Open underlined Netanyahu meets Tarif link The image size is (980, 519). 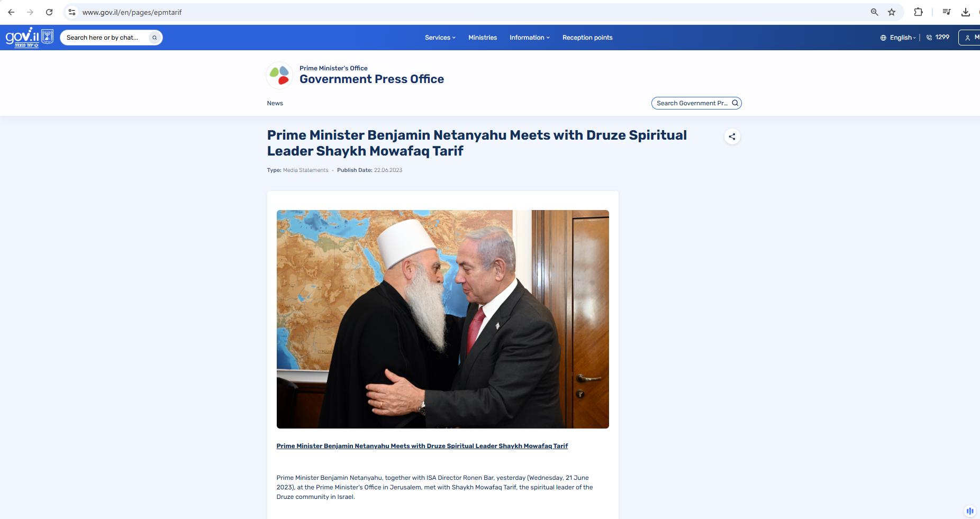(422, 446)
